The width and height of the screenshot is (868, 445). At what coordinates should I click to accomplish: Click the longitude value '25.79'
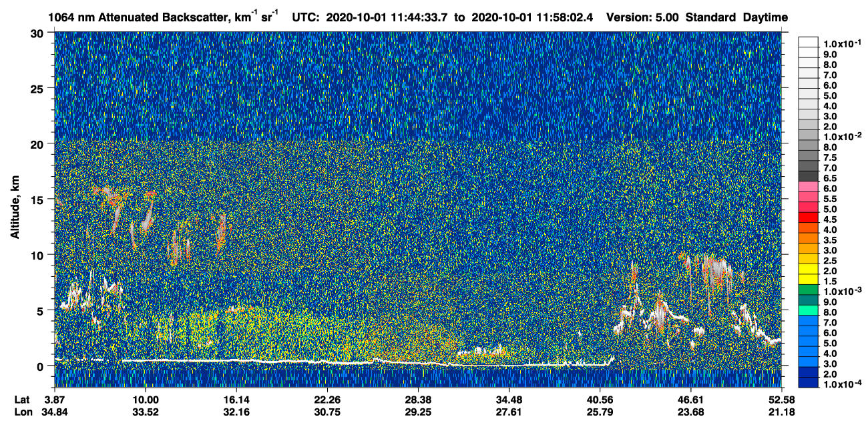[600, 412]
